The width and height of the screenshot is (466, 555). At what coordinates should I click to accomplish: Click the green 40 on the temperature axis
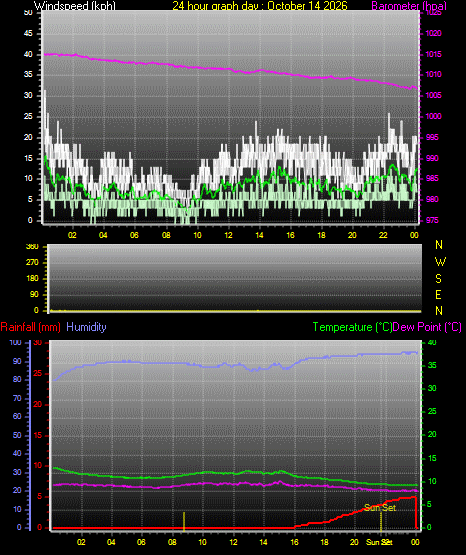(432, 343)
